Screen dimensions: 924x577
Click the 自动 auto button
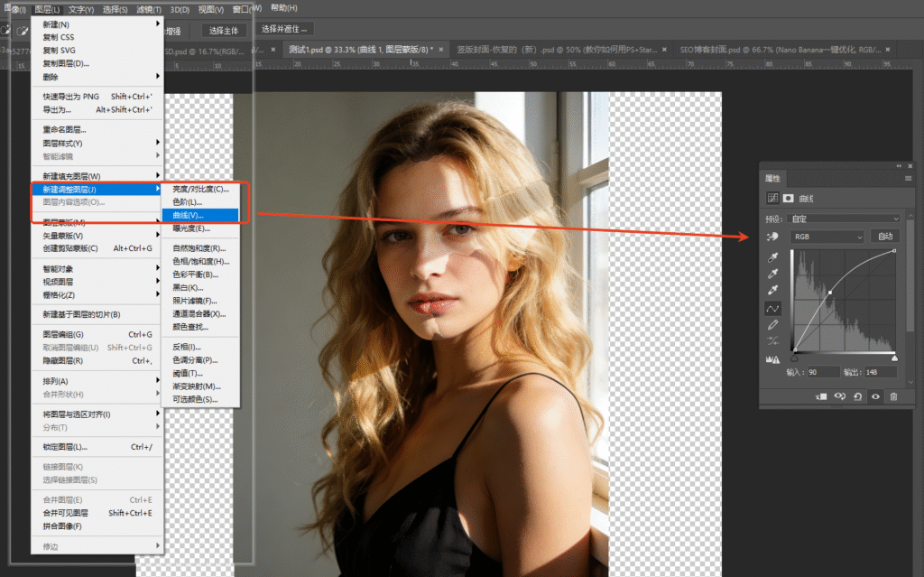click(885, 237)
